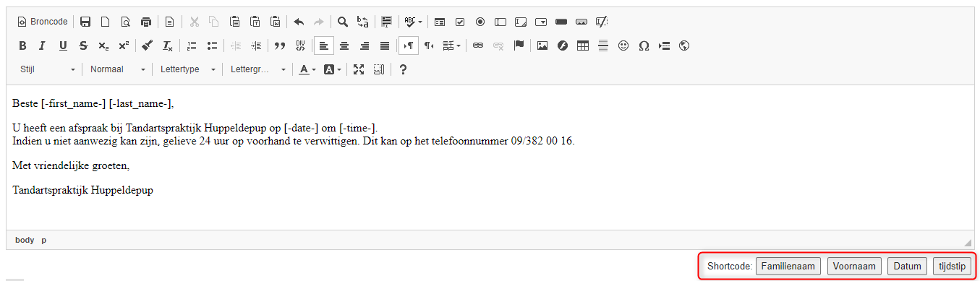Open the Normaal paragraph format dropdown
The width and height of the screenshot is (980, 281).
118,69
